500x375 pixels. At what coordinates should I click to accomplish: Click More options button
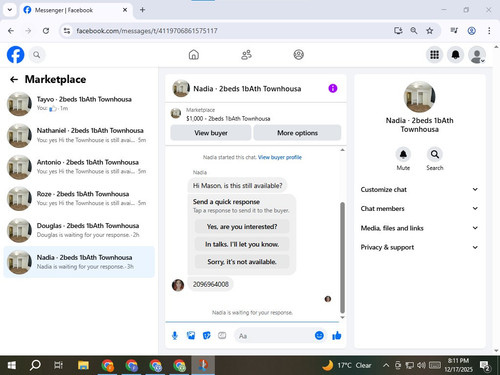click(297, 133)
